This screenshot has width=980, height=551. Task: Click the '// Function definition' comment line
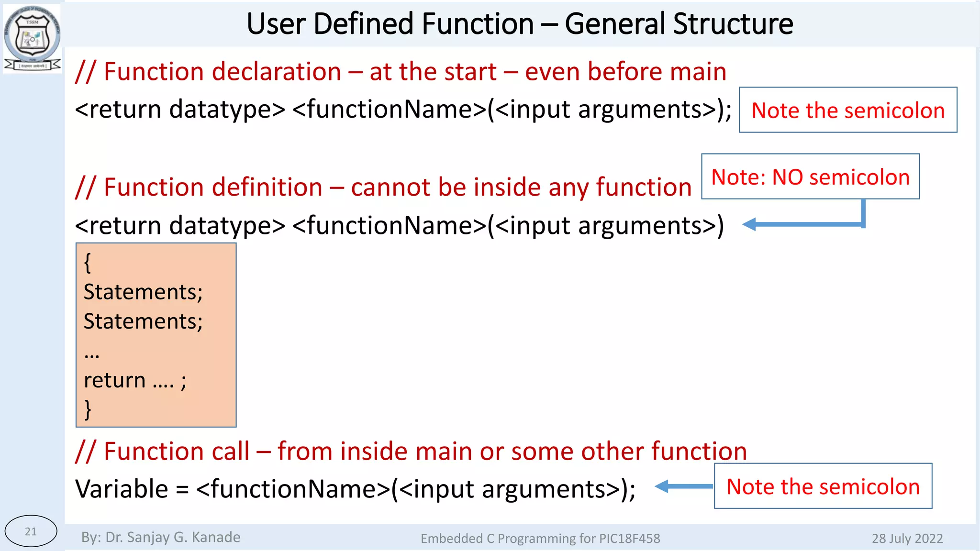(x=383, y=187)
